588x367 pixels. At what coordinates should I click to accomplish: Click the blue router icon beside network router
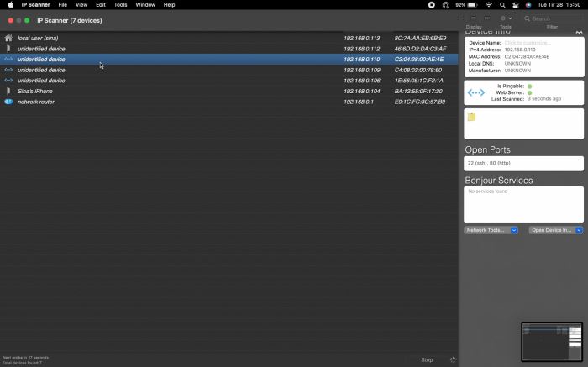(8, 102)
